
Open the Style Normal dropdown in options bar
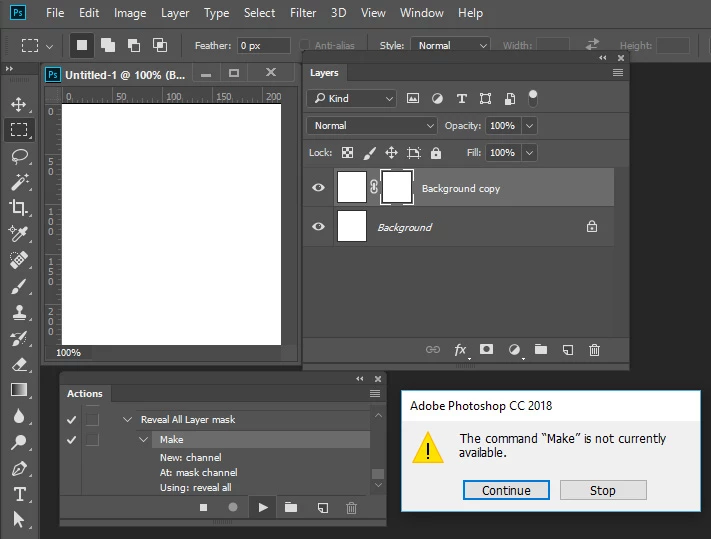point(450,45)
